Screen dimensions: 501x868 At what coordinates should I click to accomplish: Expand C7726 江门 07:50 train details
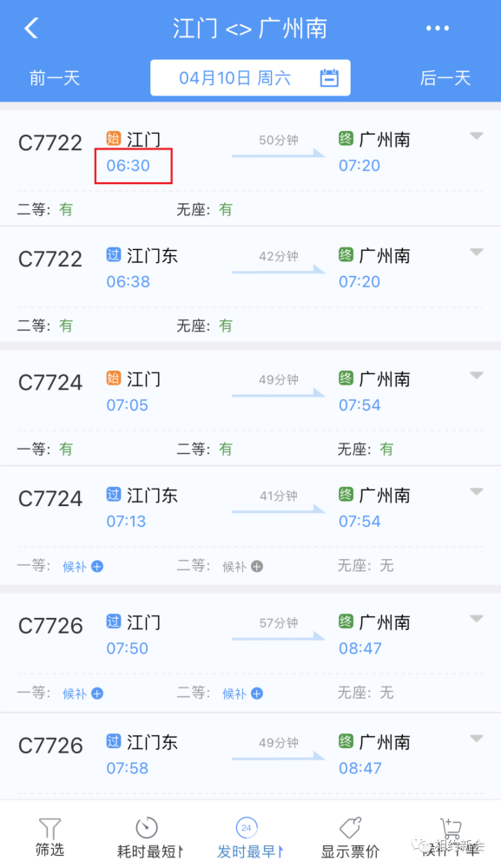point(477,619)
